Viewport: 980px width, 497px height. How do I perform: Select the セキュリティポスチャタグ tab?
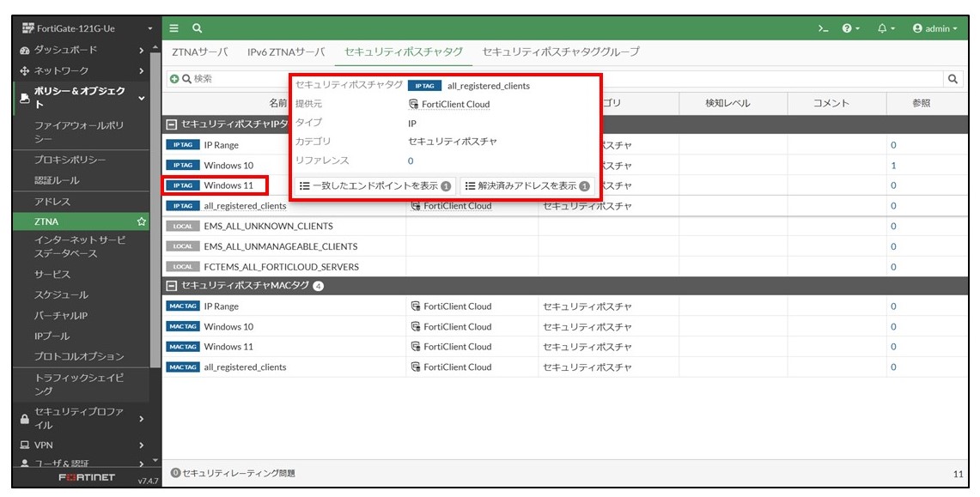(403, 52)
